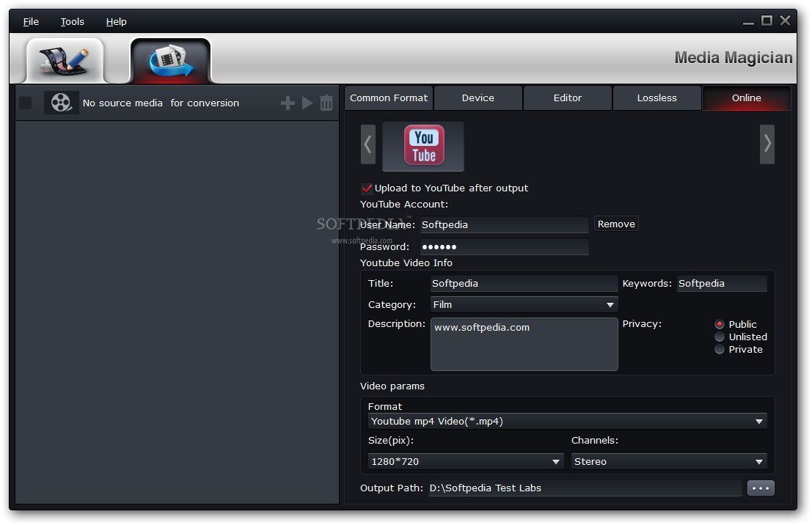This screenshot has height=525, width=812.
Task: Close the Media Magician window
Action: tap(785, 21)
